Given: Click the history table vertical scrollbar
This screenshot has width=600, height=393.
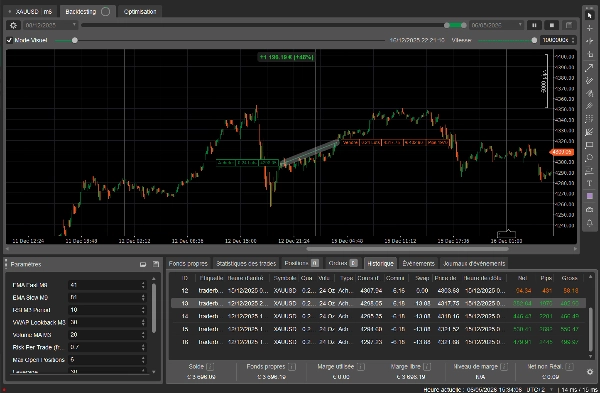Looking at the screenshot, I should point(590,329).
